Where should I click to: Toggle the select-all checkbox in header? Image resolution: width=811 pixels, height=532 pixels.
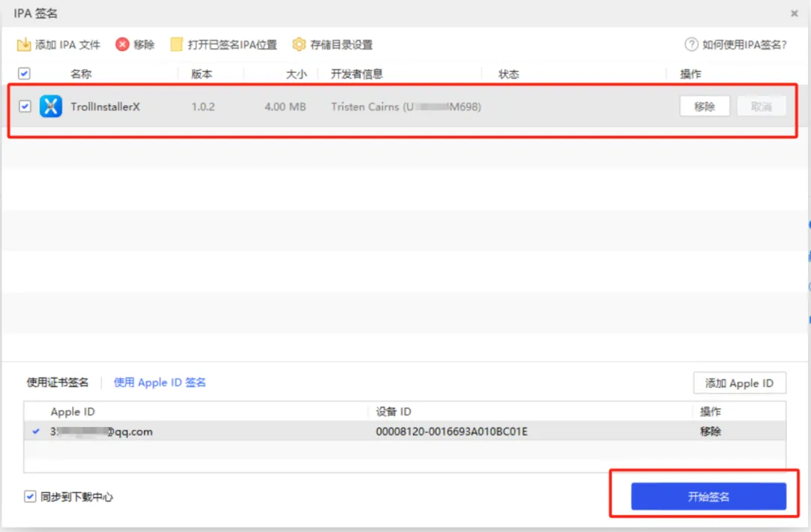(x=24, y=74)
